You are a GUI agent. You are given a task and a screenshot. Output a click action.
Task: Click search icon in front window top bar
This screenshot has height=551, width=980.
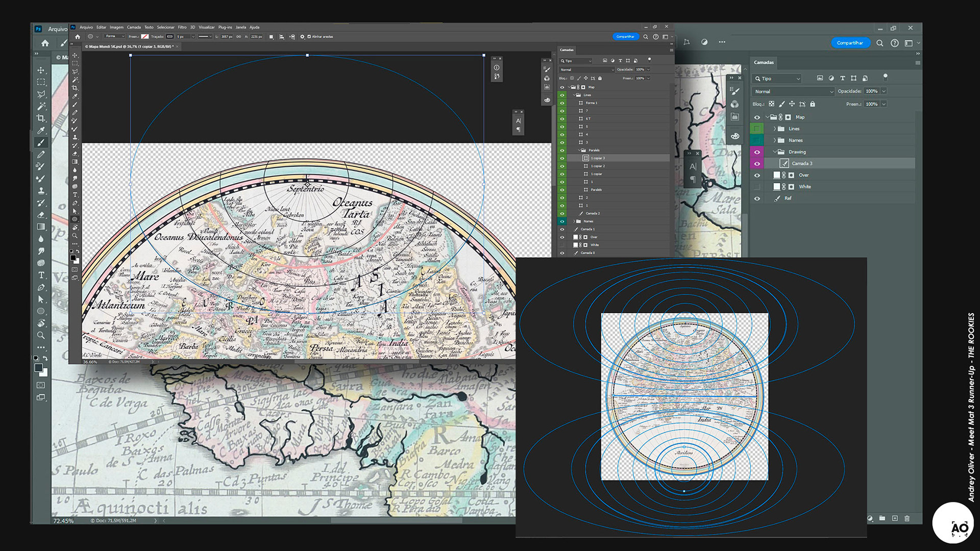[x=646, y=37]
